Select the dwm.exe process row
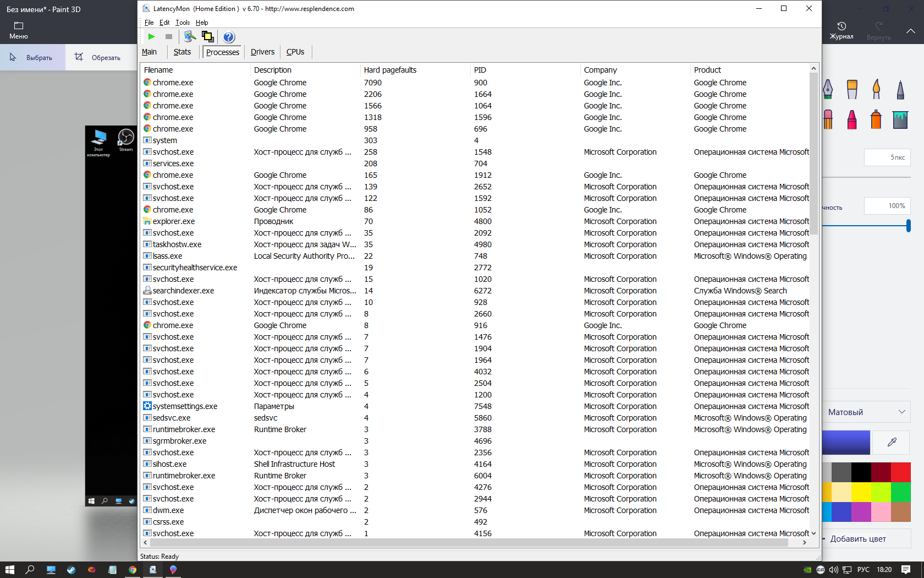The height and width of the screenshot is (578, 924). tap(476, 510)
